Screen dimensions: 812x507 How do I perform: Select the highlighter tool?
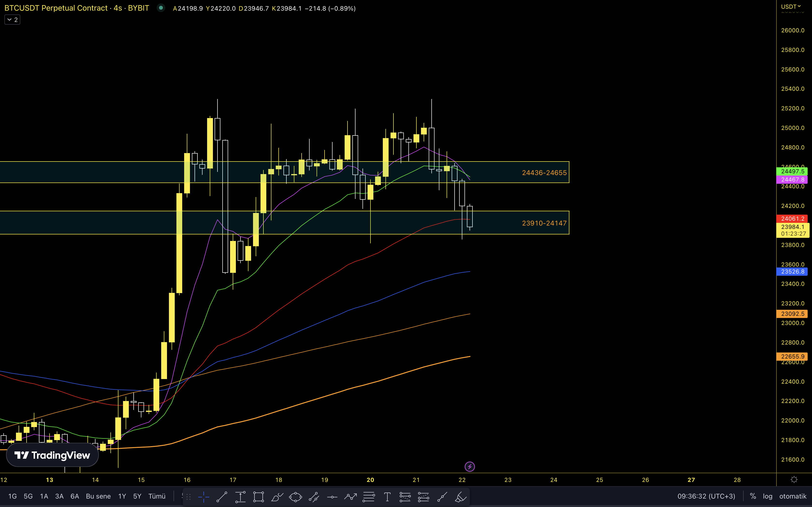point(460,497)
